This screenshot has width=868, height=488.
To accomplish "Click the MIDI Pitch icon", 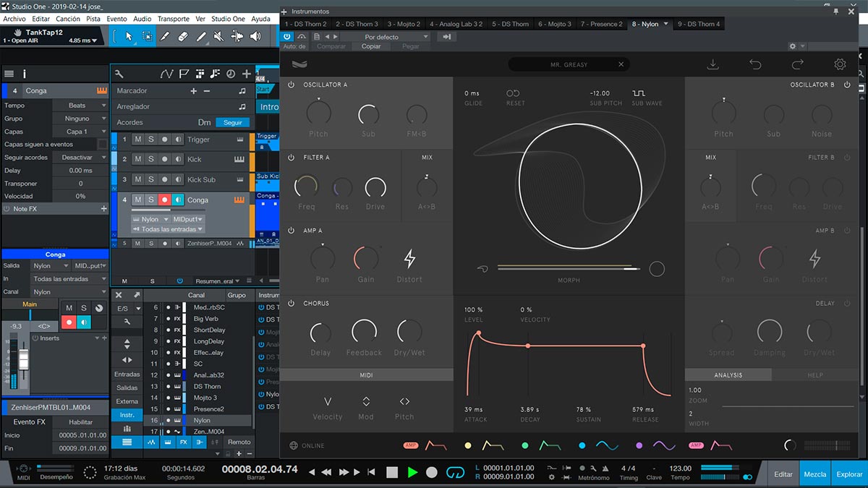I will pos(404,401).
